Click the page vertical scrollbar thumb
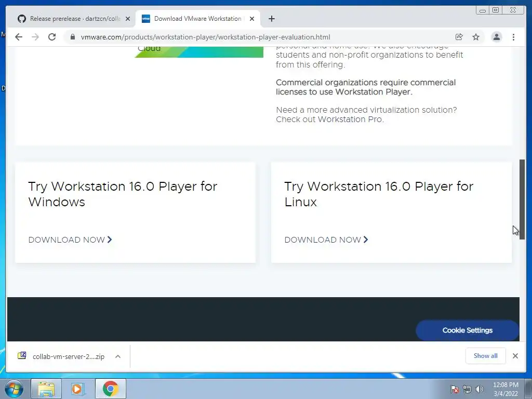532x399 pixels. click(x=522, y=199)
